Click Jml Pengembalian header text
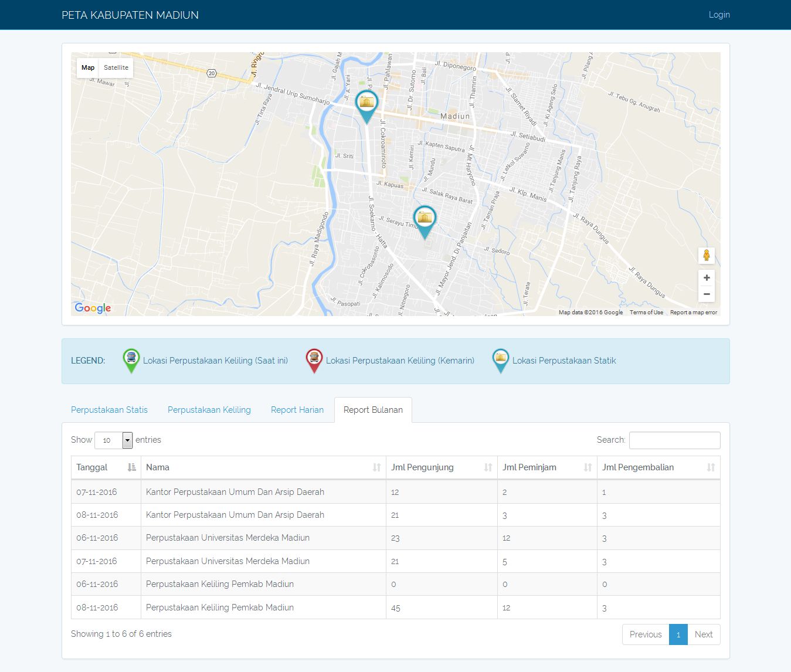Screen dimensions: 791x672 638,467
